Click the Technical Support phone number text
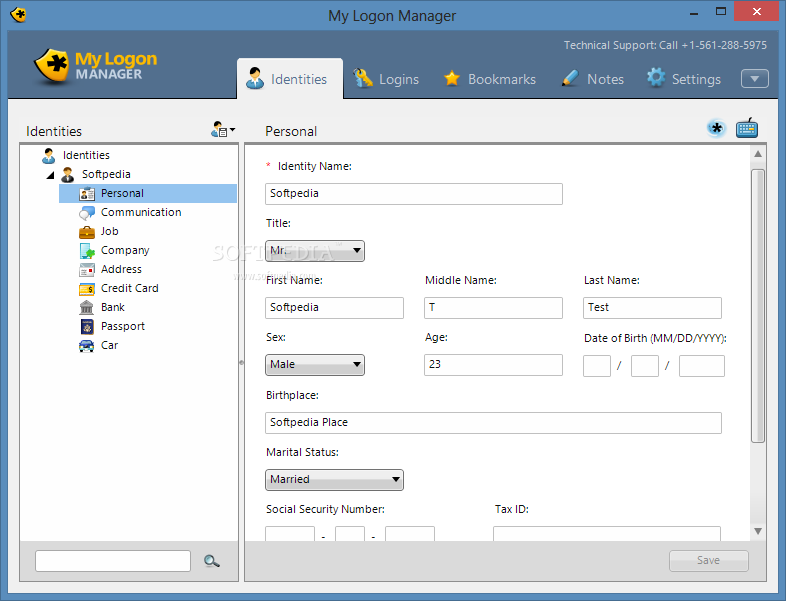This screenshot has height=601, width=786. pyautogui.click(x=723, y=45)
